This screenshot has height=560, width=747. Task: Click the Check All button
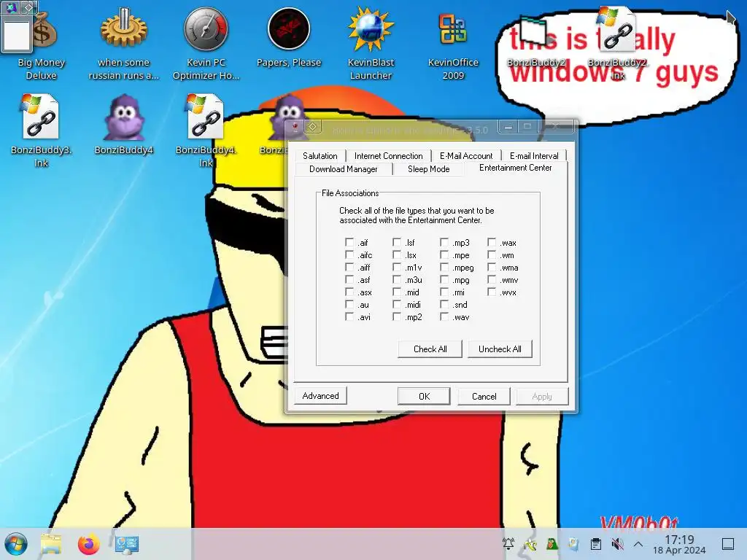(430, 349)
